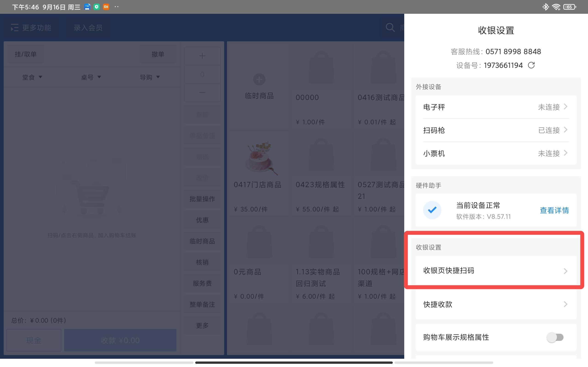Click the blue checkmark device status icon
The height and width of the screenshot is (367, 588).
[x=432, y=210]
